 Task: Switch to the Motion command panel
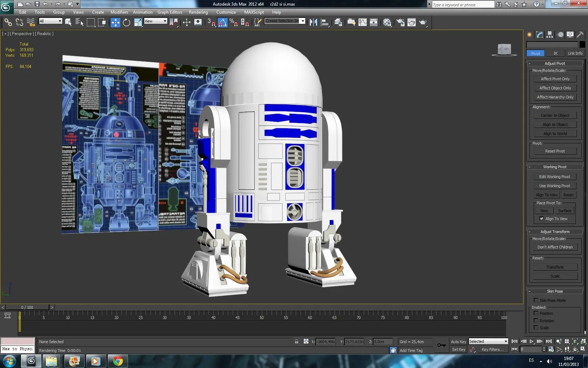(560, 34)
